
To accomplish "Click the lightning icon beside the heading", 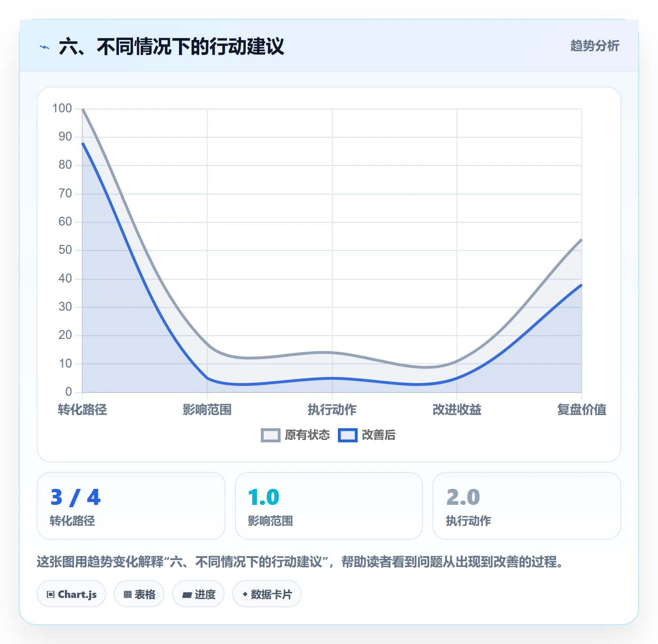I will point(45,47).
